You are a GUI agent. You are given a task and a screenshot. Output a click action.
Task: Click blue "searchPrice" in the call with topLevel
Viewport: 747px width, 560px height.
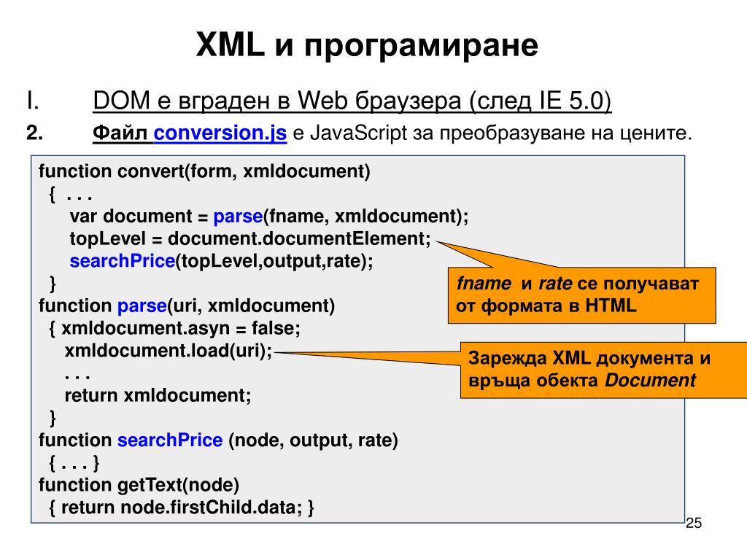123,261
